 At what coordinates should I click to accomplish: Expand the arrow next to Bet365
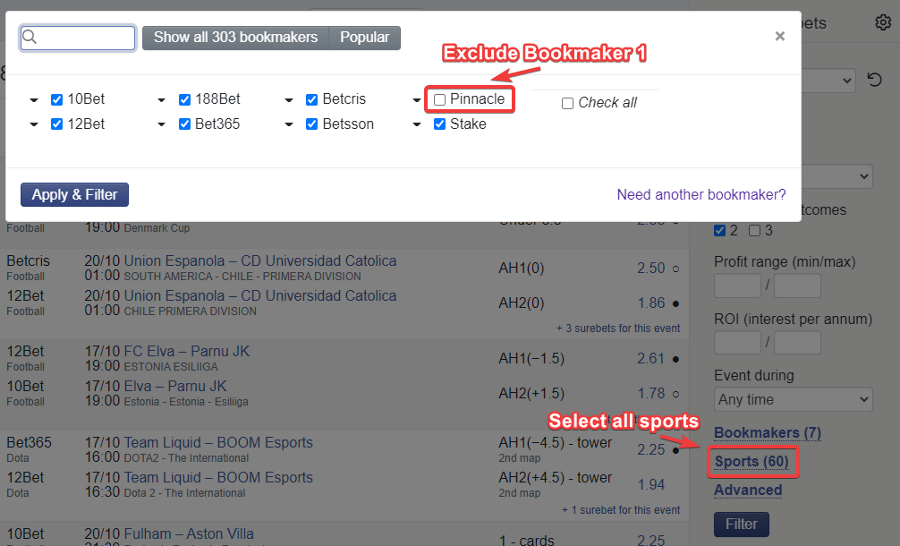(x=161, y=125)
